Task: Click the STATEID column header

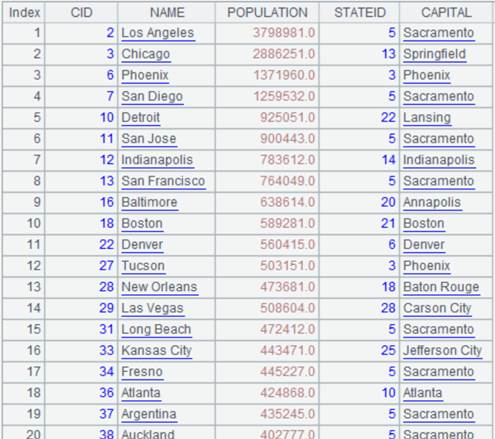Action: tap(360, 13)
